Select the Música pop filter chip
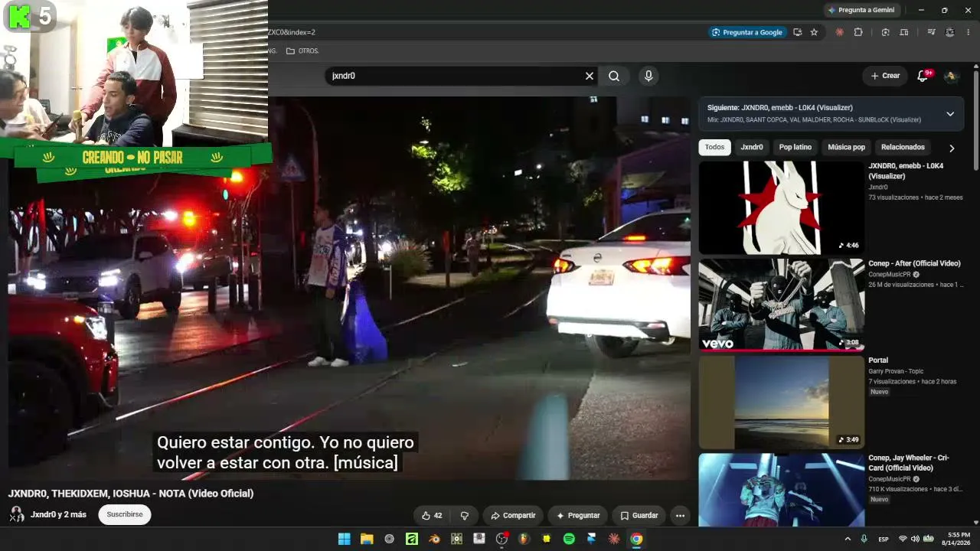980x551 pixels. tap(846, 147)
